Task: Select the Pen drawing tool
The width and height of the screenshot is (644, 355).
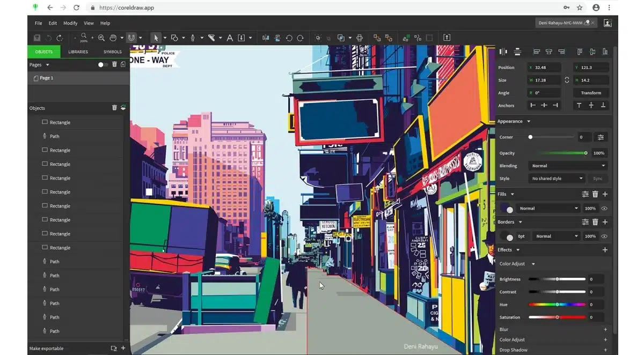Action: pos(193,38)
